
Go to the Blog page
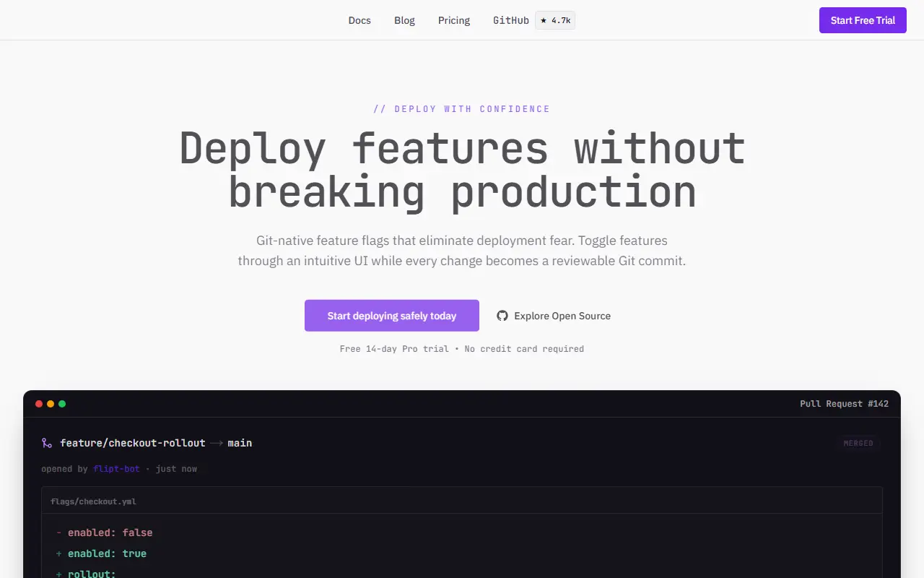tap(404, 20)
